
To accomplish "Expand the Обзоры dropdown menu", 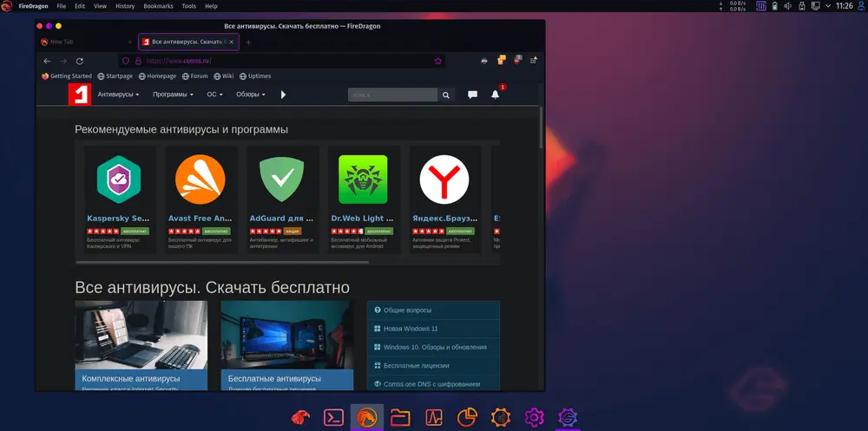I will [x=251, y=95].
